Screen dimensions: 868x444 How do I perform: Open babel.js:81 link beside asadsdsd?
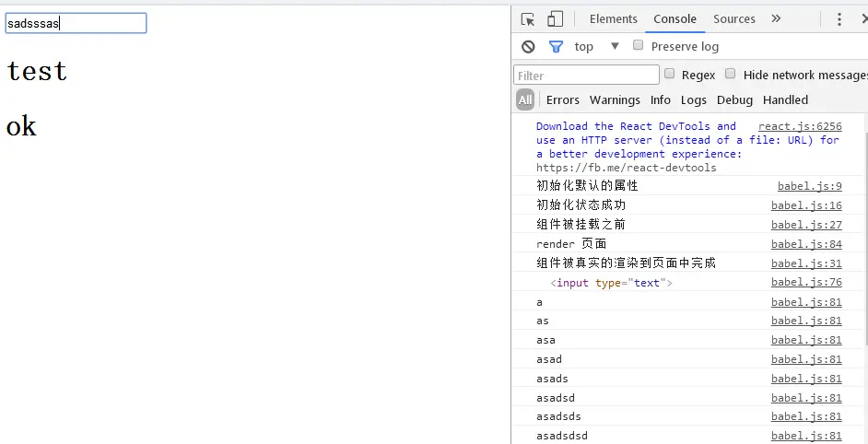[806, 436]
